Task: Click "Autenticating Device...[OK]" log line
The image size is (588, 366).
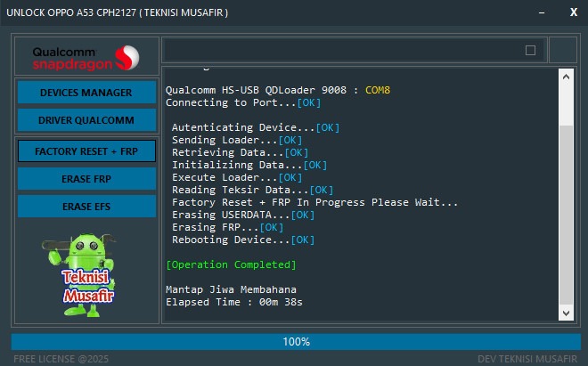Action: coord(256,127)
